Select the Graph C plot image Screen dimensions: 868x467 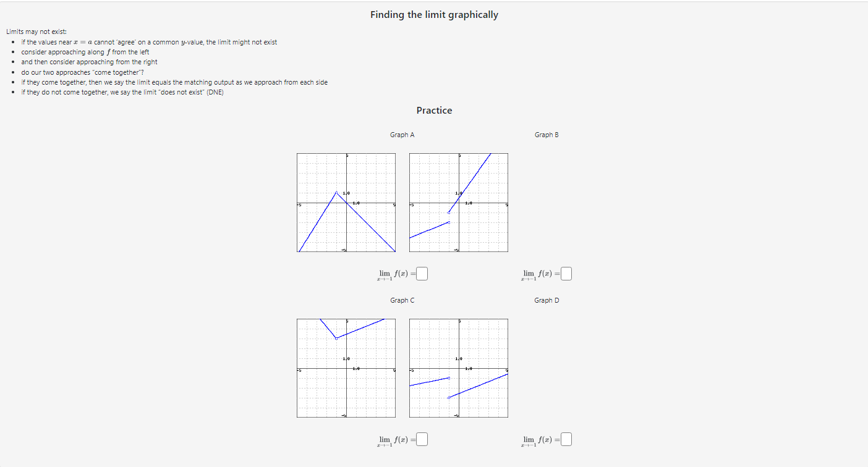coord(346,368)
